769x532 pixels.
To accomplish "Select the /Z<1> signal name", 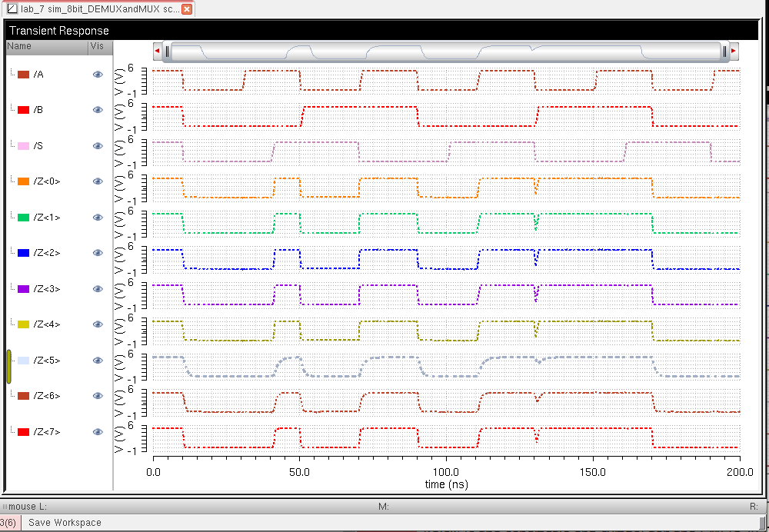I will (x=47, y=218).
